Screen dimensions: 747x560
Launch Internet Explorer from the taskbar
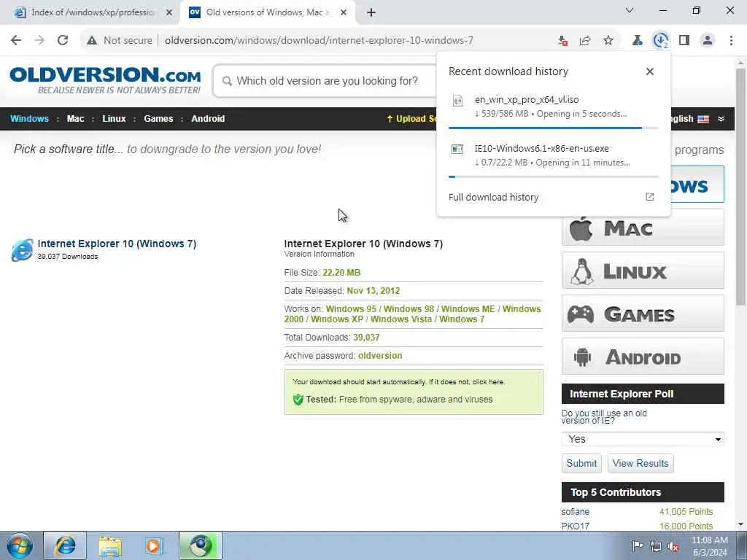coord(65,545)
